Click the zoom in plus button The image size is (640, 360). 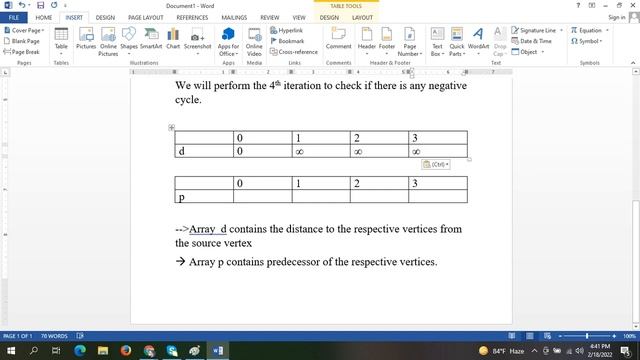(614, 336)
